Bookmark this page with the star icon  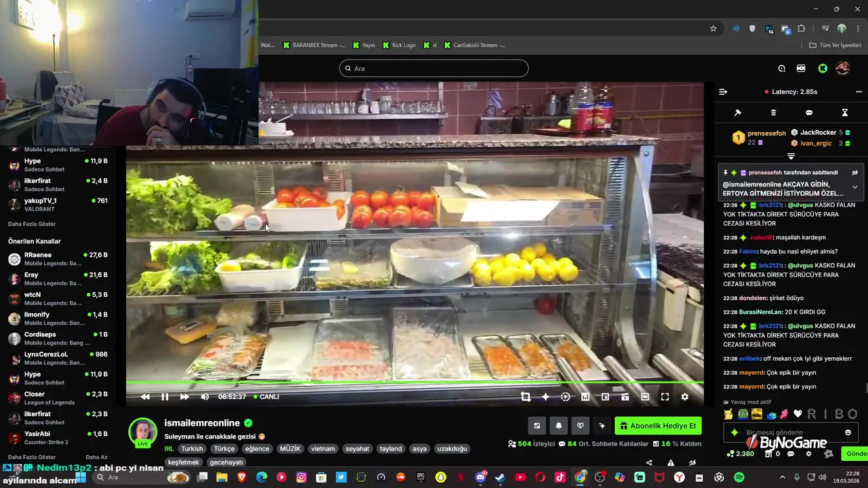tap(713, 28)
